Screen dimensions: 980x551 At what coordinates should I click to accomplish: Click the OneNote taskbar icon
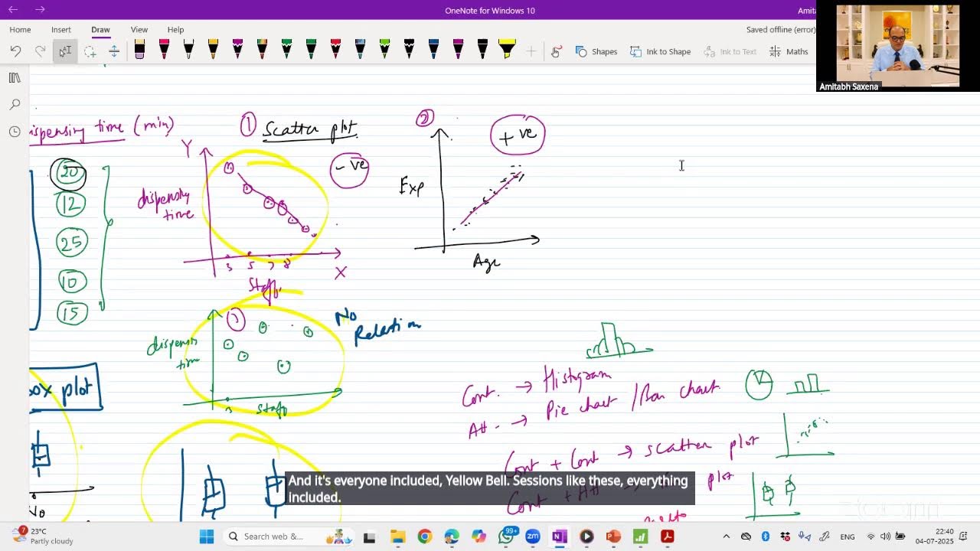click(x=560, y=536)
